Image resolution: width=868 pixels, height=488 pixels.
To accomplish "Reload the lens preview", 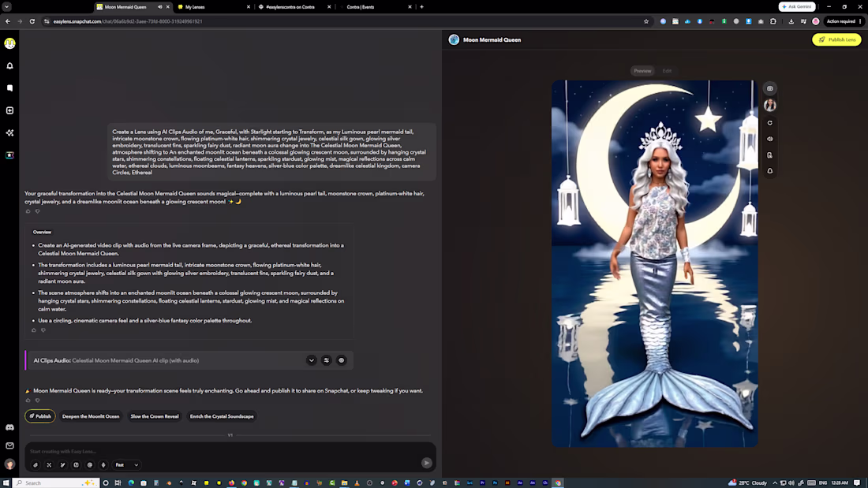I will pos(770,123).
